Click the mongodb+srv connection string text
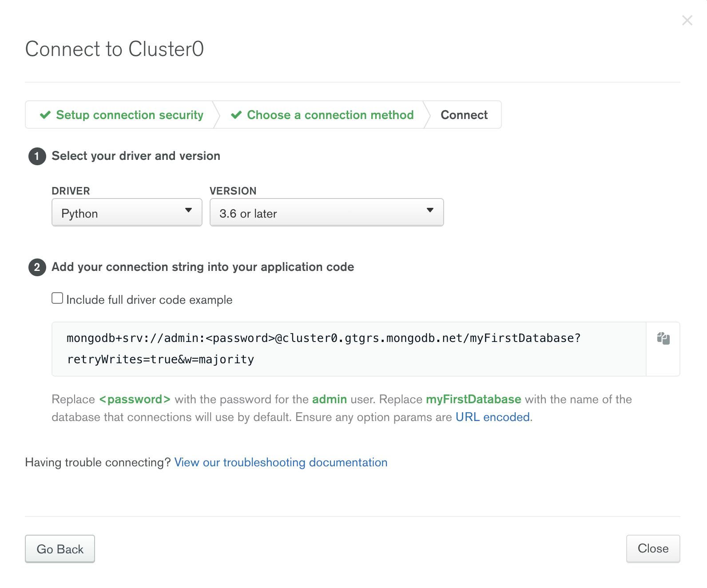 323,349
